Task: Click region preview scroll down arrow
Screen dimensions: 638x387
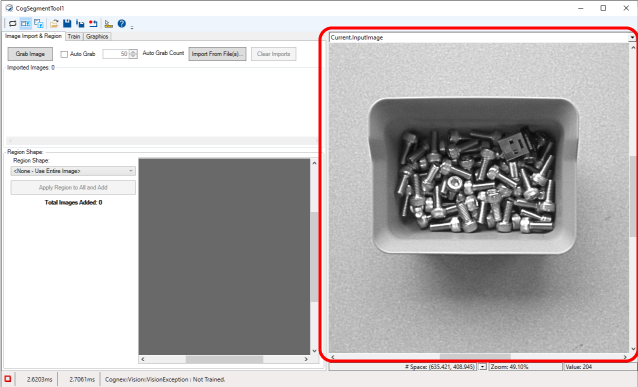Action: [x=314, y=351]
